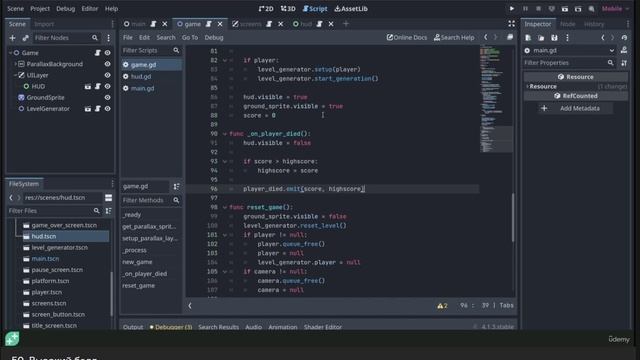
Task: Switch to the 2D workspace
Action: click(x=266, y=9)
